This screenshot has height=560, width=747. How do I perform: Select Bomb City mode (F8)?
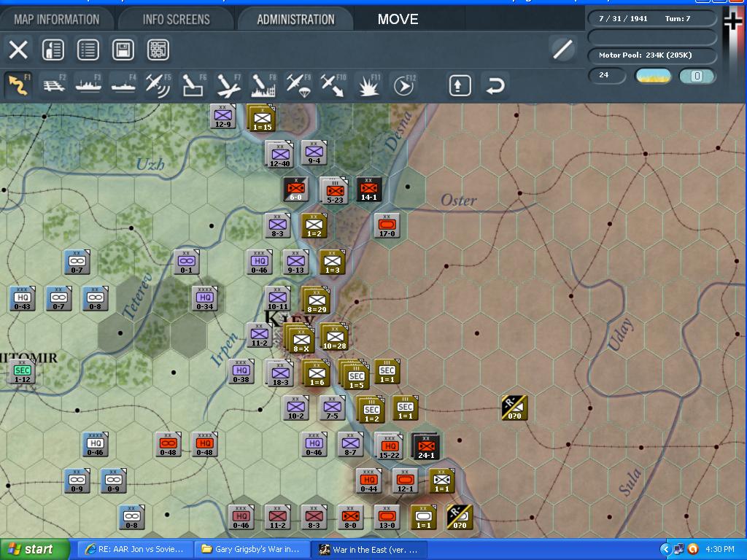tap(263, 85)
